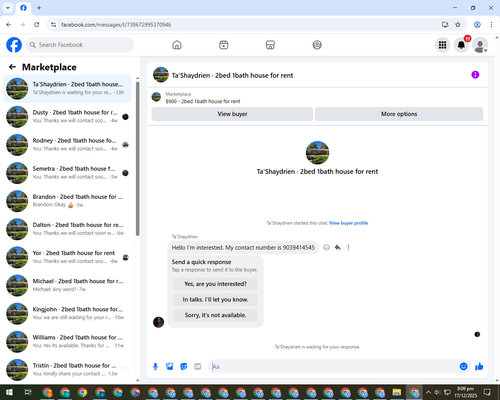Image resolution: width=500 pixels, height=400 pixels.
Task: Click the Facebook logo
Action: pyautogui.click(x=14, y=45)
